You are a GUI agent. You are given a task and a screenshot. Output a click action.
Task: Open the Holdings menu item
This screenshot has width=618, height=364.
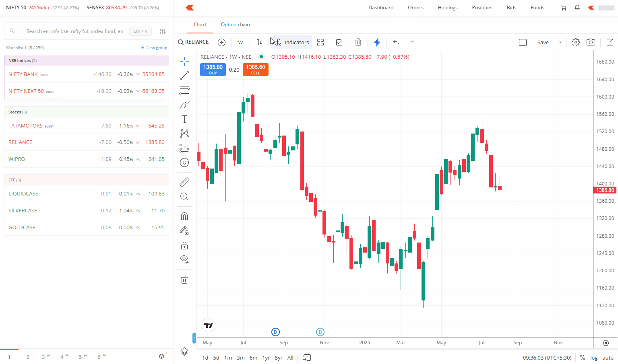pos(448,8)
